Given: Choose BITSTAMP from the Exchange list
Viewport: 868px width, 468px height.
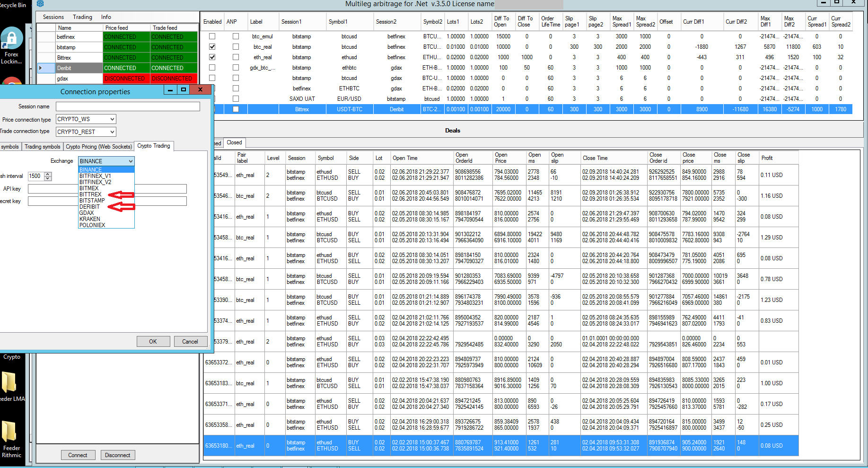Looking at the screenshot, I should 106,201.
